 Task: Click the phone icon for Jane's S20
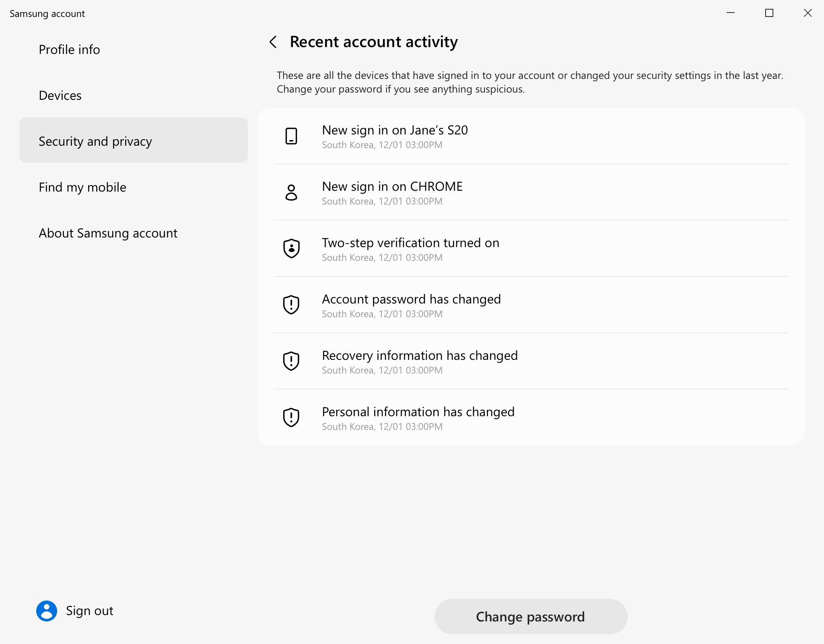pos(291,136)
